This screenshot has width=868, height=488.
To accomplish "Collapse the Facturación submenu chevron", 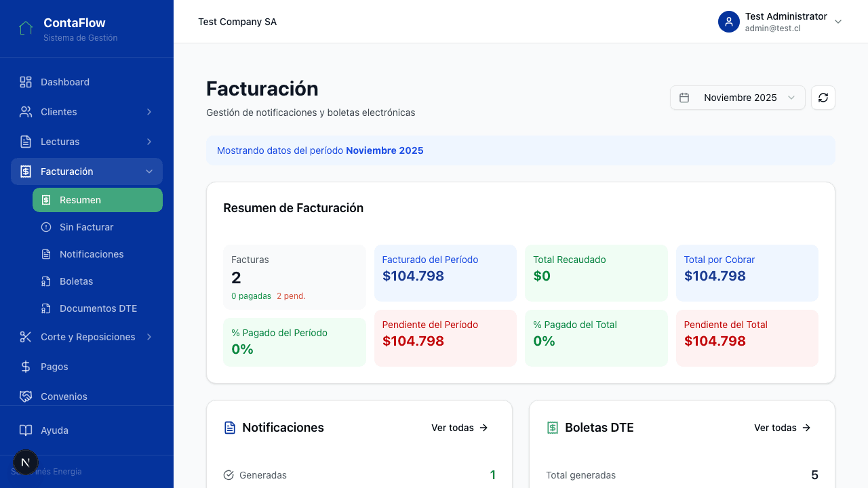I will (x=149, y=171).
